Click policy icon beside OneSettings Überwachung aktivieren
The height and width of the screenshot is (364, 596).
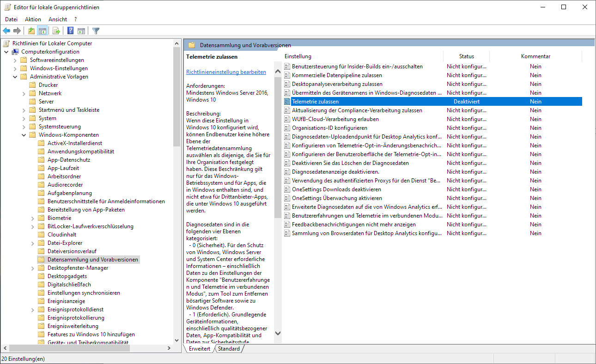click(287, 198)
